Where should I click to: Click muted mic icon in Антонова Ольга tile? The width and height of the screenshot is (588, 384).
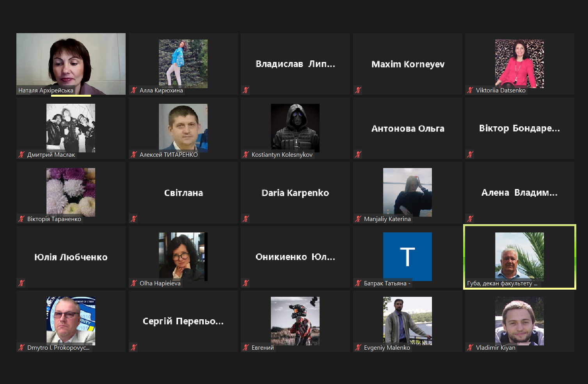click(x=358, y=154)
